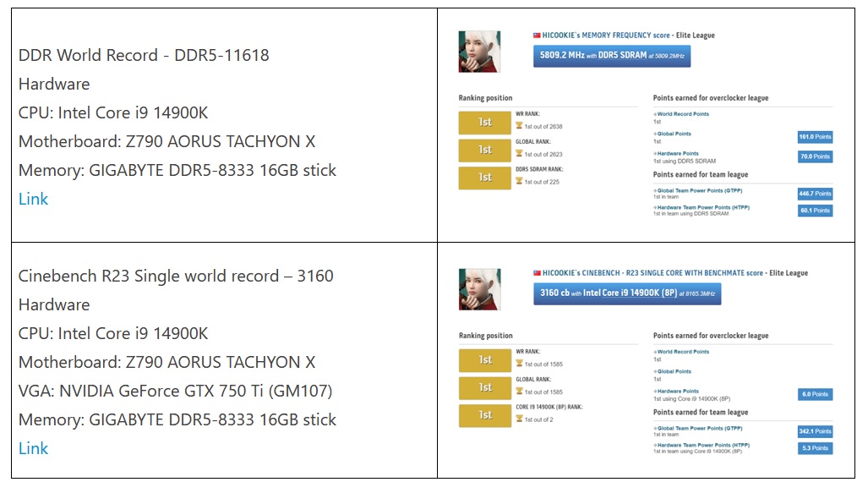The image size is (868, 493).
Task: Click the gold 1st badge for memory WR RANK
Action: click(x=485, y=123)
